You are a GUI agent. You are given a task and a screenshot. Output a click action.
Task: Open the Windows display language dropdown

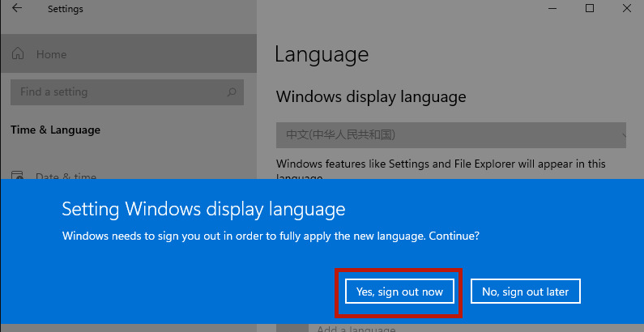(x=450, y=134)
